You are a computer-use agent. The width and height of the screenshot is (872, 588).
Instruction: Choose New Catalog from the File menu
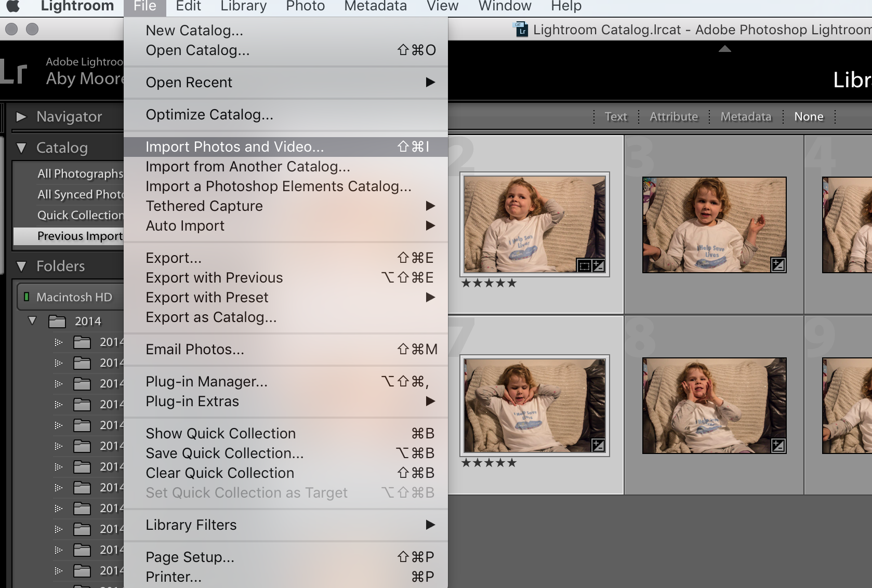click(286, 31)
